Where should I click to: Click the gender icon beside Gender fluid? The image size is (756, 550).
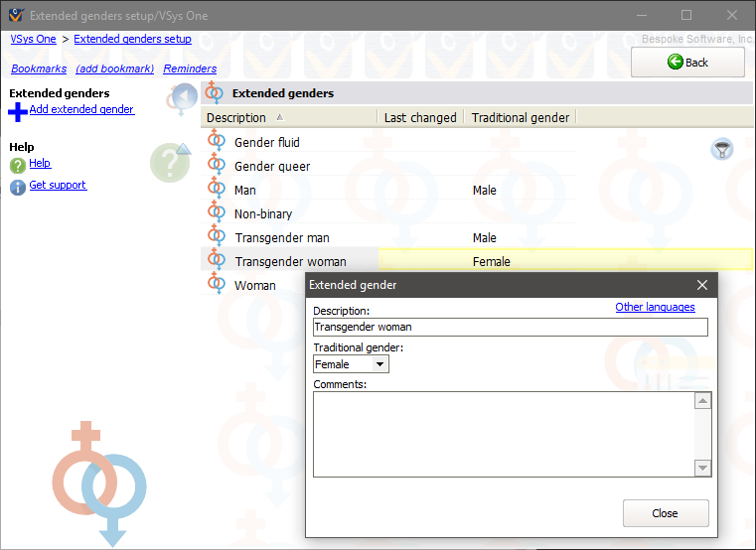point(217,142)
